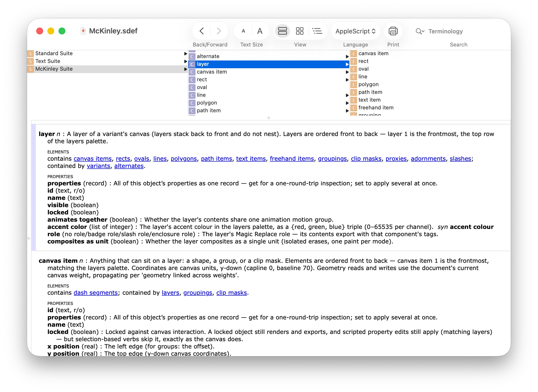Click the S icon beside Text Suite
The image size is (538, 392).
[x=30, y=61]
